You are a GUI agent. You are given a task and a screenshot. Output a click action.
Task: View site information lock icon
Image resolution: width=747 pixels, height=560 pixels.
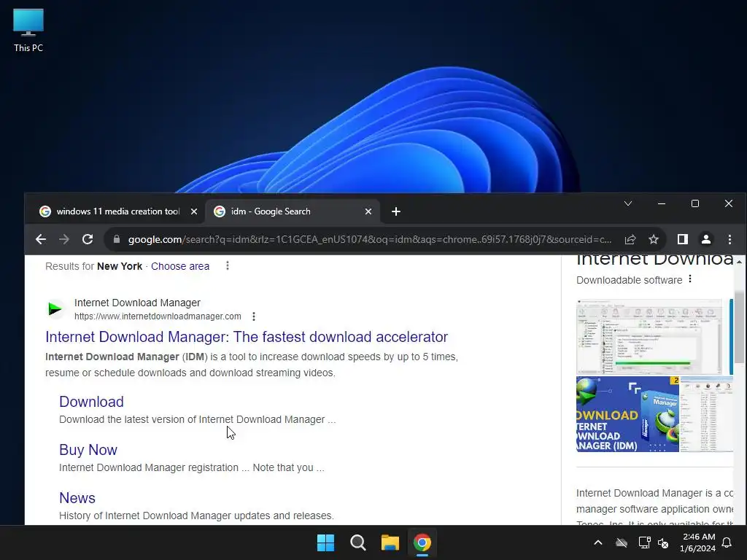click(117, 239)
